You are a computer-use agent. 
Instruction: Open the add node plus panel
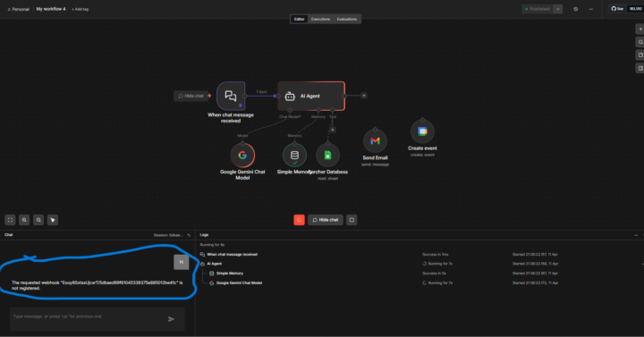(640, 29)
